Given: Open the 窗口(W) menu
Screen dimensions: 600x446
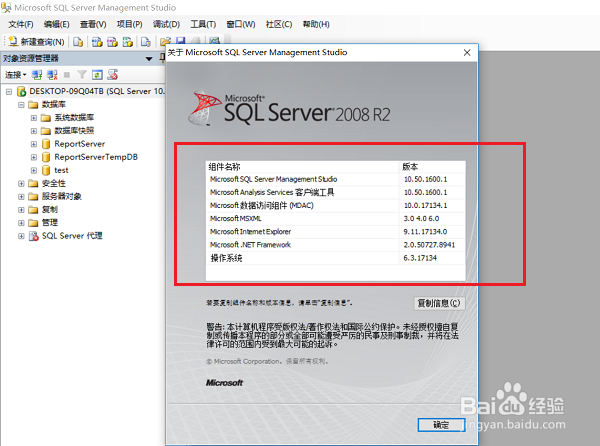Looking at the screenshot, I should pos(241,24).
